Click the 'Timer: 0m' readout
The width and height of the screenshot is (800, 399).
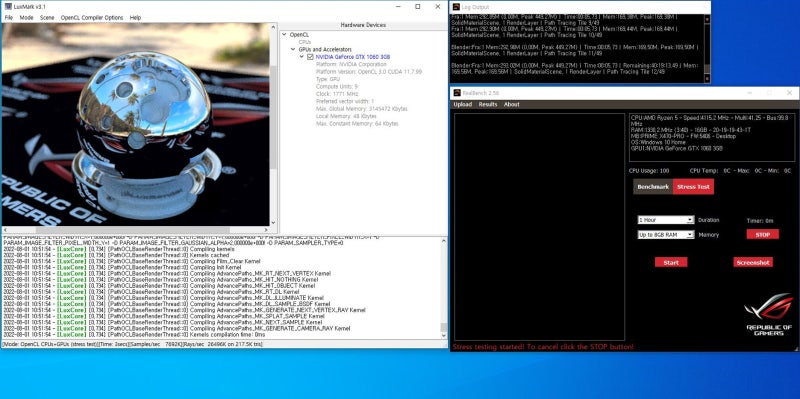click(760, 221)
